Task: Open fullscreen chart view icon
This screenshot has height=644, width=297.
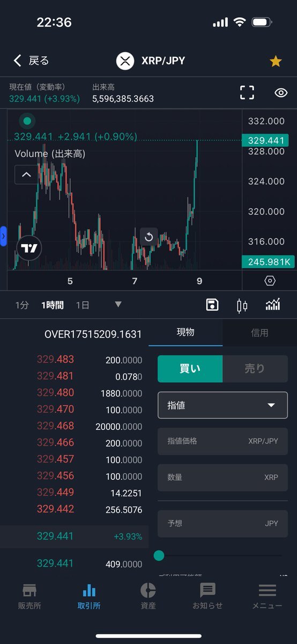Action: 247,92
